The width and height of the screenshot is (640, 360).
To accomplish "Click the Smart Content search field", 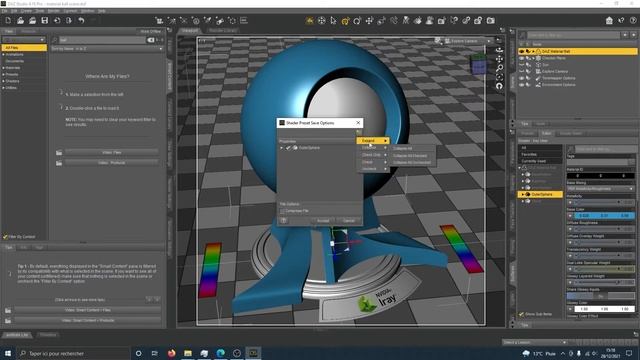I will coord(102,40).
